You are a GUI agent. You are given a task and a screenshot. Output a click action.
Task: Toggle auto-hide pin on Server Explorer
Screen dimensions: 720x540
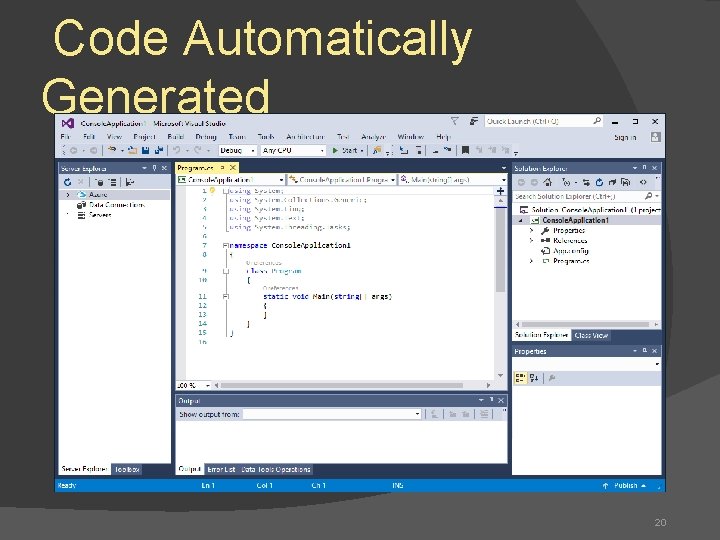point(154,168)
